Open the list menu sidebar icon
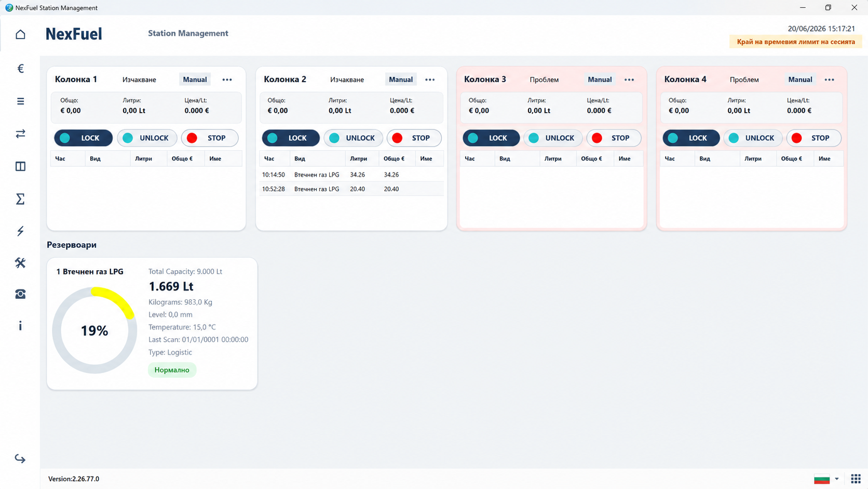Screen dimensions: 868x489 coord(20,101)
